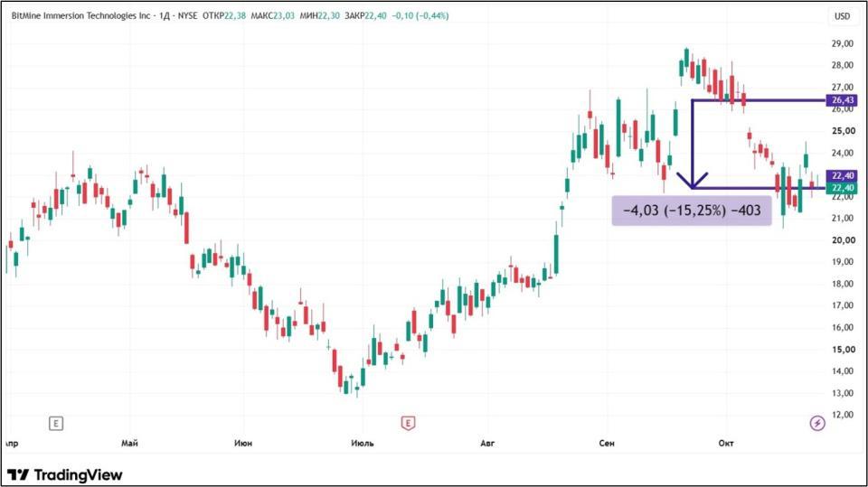Click the Авг label on time axis
This screenshot has width=868, height=487.
click(487, 444)
